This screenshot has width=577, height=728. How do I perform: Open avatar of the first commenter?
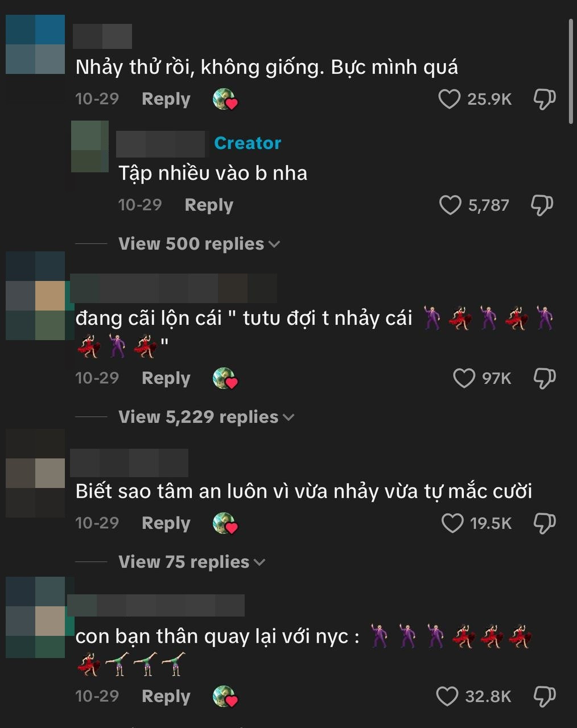point(35,44)
